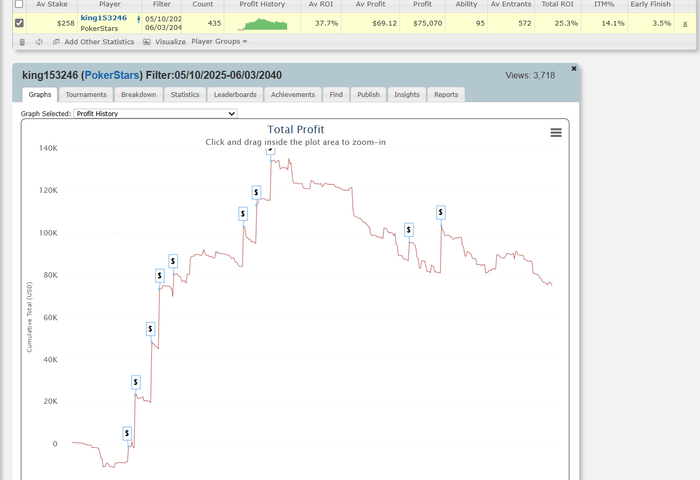Image resolution: width=700 pixels, height=480 pixels.
Task: Click the $ marker just above 20K
Action: pos(136,382)
